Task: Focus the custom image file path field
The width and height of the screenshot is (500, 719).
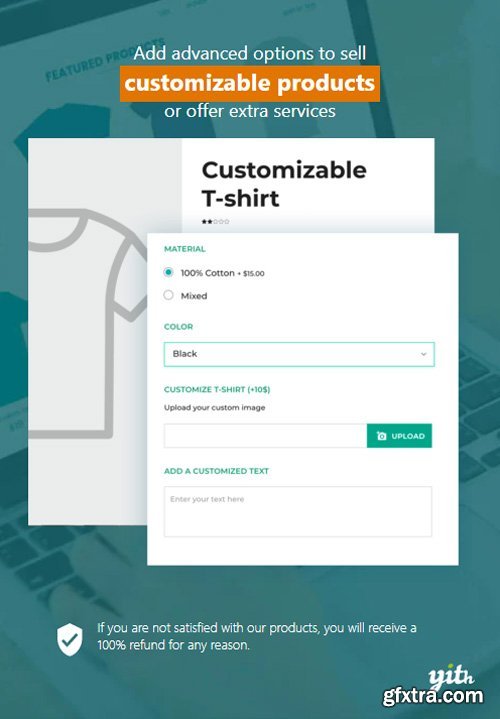Action: pyautogui.click(x=266, y=436)
